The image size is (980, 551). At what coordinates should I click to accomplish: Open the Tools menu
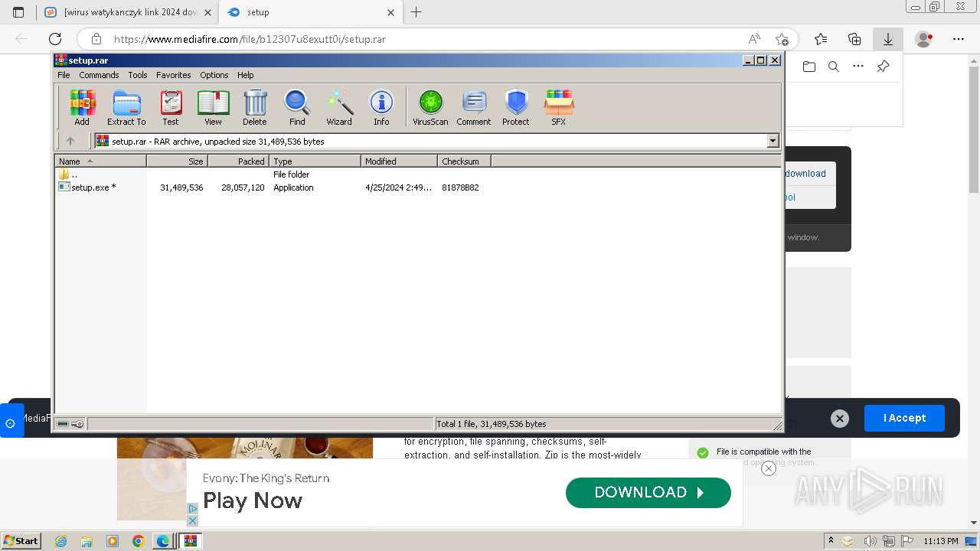point(138,75)
